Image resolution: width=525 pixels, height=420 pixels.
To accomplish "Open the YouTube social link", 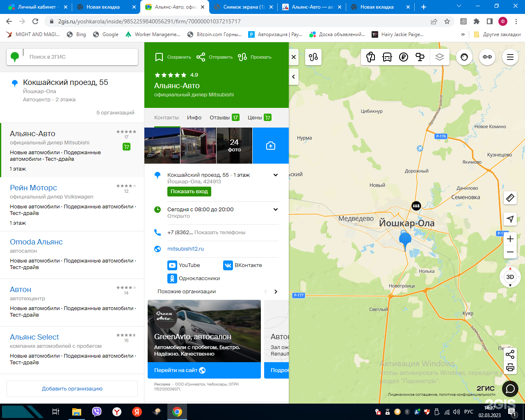I will point(184,265).
